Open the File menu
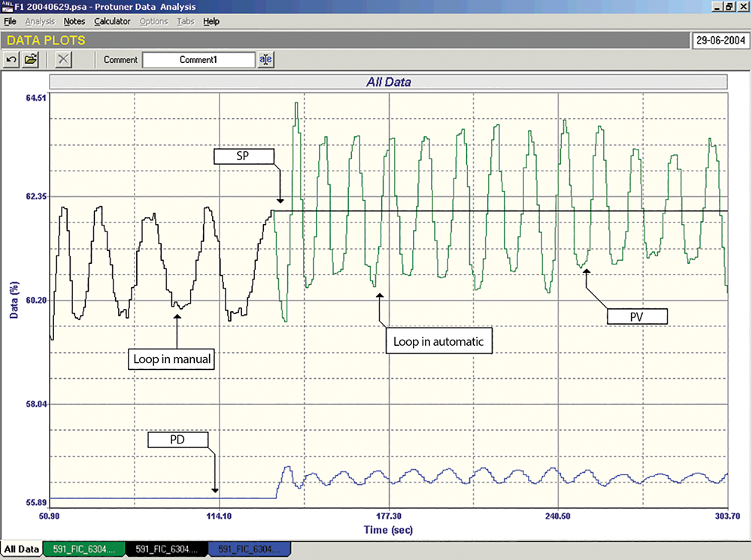The height and width of the screenshot is (560, 752). 10,22
